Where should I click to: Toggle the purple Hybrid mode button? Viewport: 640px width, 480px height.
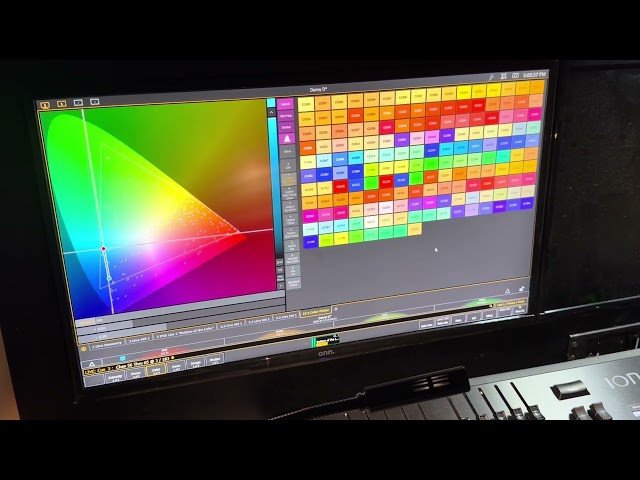coord(286,104)
